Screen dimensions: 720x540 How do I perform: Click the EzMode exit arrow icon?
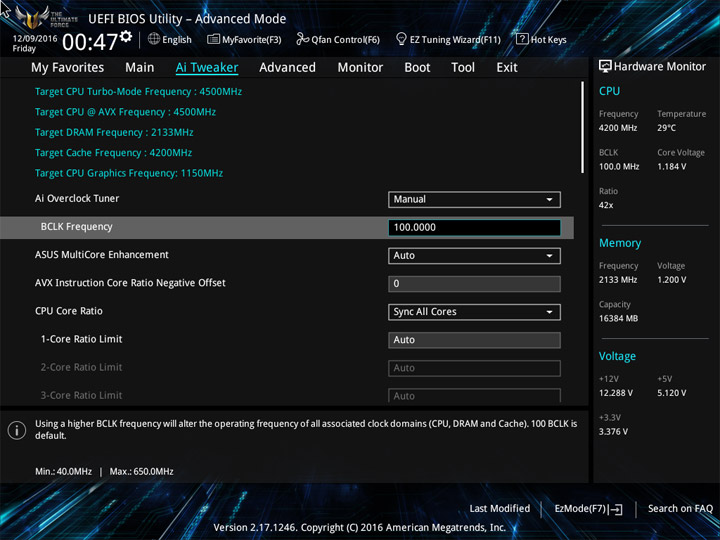coord(615,509)
